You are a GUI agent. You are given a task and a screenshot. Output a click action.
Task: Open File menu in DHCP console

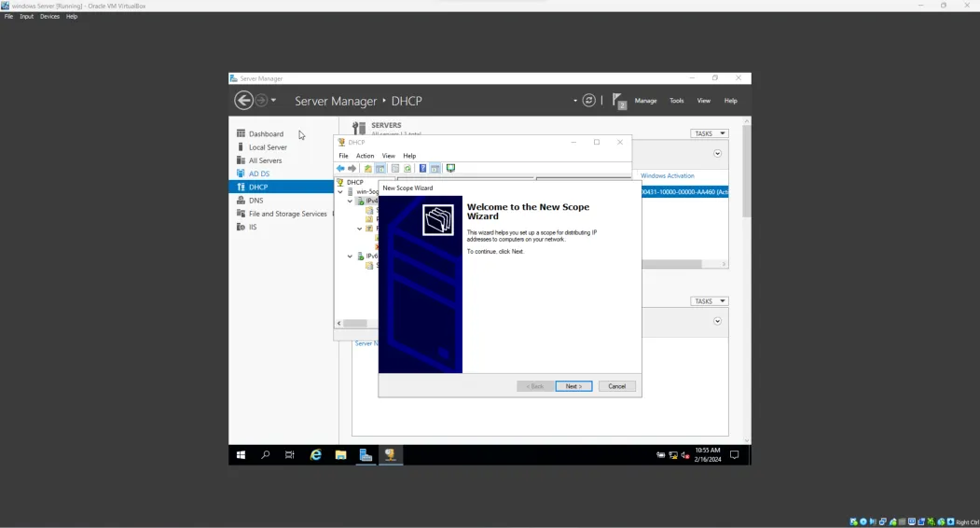(343, 156)
